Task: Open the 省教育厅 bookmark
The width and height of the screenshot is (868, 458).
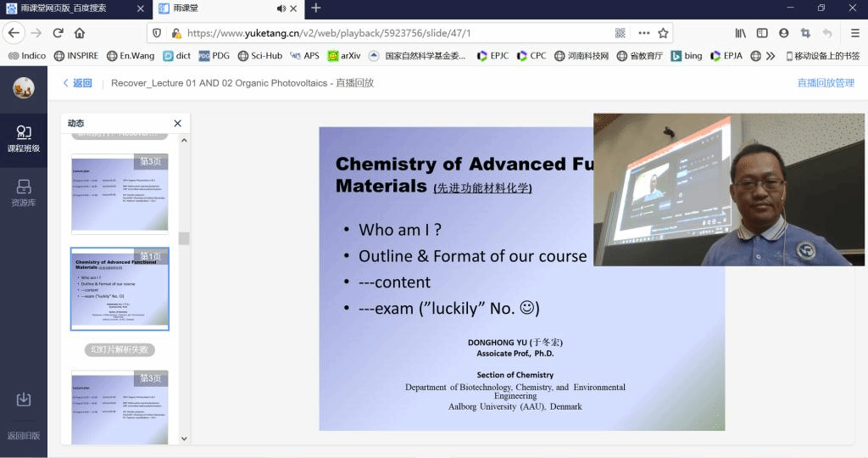Action: pos(640,56)
